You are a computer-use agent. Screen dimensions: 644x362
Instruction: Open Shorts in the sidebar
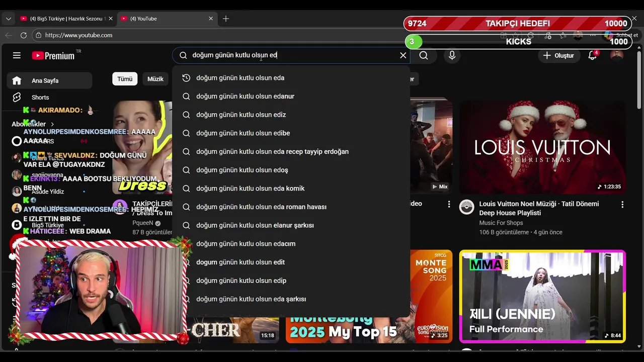tap(49, 98)
